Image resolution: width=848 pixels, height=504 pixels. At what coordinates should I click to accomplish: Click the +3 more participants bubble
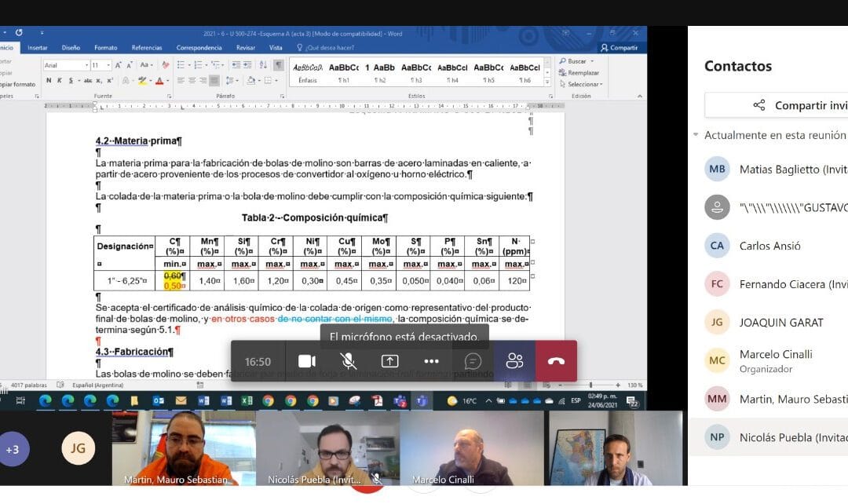[13, 449]
